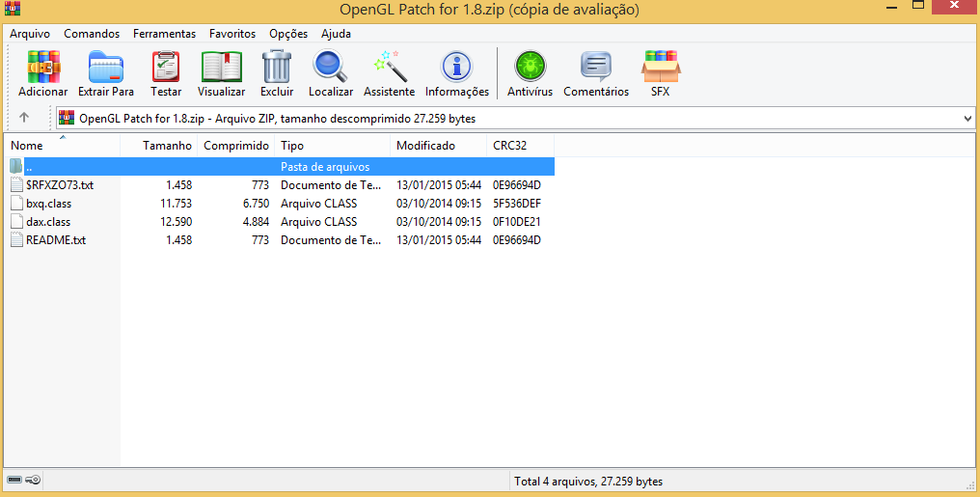The height and width of the screenshot is (497, 980).
Task: Click size 11.753 of bxq.class
Action: [175, 204]
